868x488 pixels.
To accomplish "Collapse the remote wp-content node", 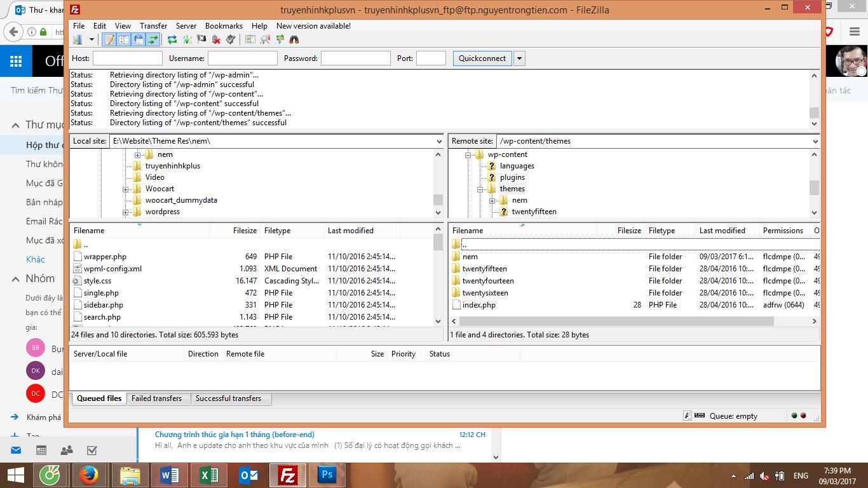I will (468, 154).
